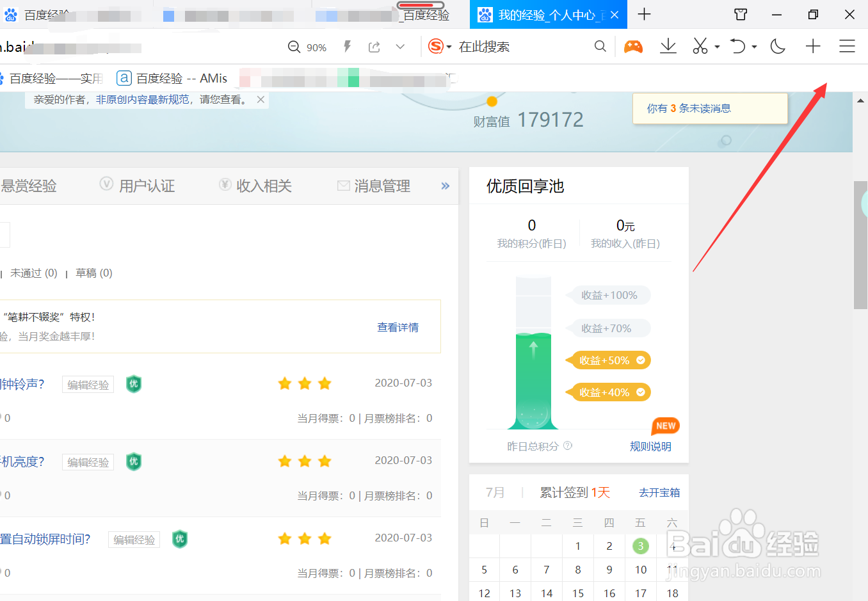Viewport: 868px width, 601px height.
Task: Click the share/forward page icon
Action: (x=374, y=46)
